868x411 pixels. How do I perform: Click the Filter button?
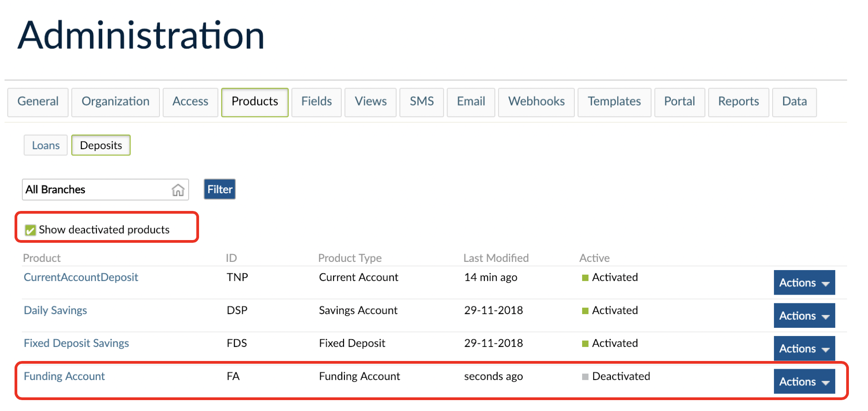(219, 189)
